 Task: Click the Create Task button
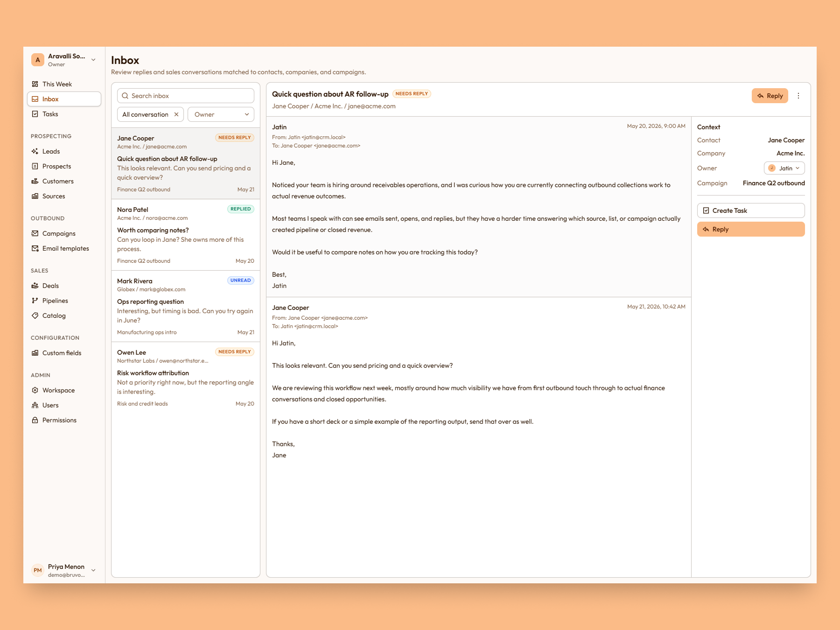[751, 210]
